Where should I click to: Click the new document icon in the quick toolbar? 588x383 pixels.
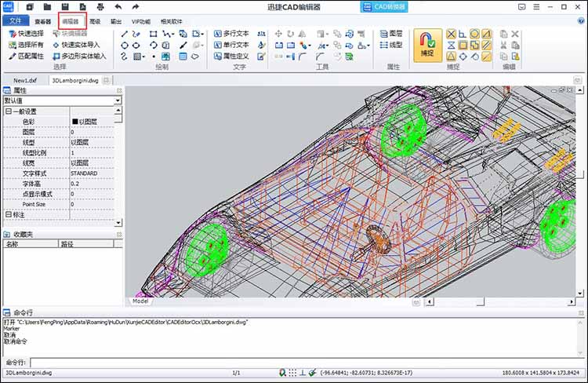pyautogui.click(x=30, y=6)
